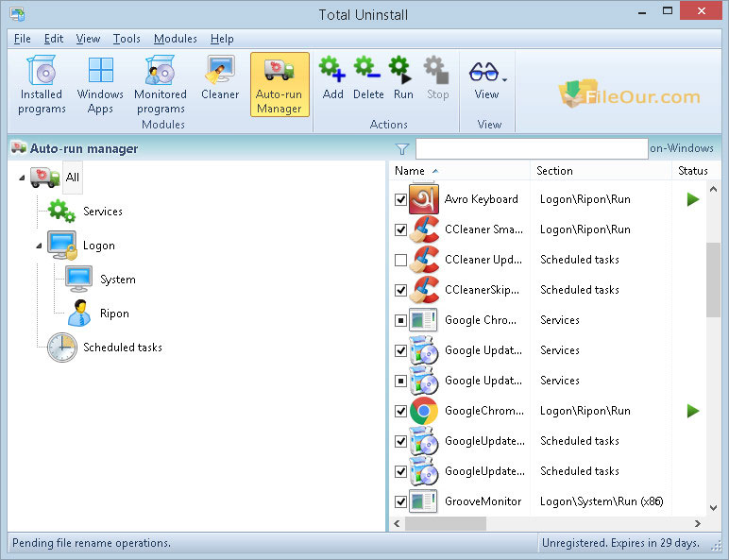The height and width of the screenshot is (560, 729).
Task: Collapse the Logon tree node arrow
Action: click(39, 246)
